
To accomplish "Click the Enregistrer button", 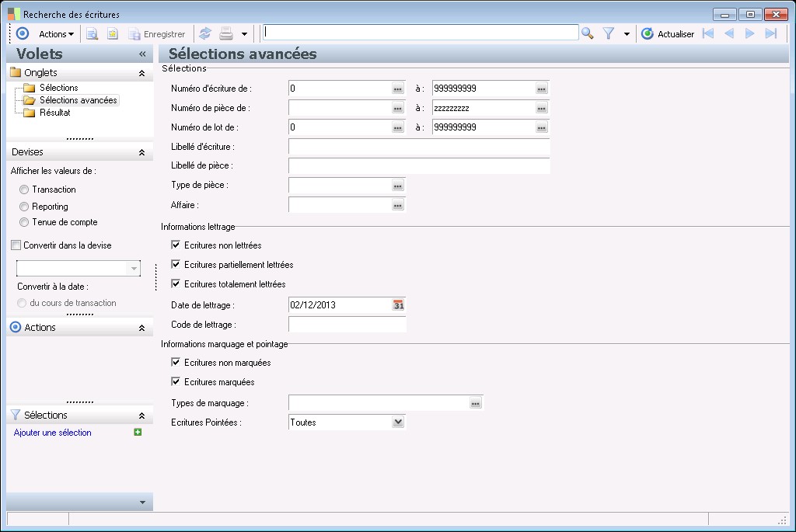I will (x=156, y=34).
